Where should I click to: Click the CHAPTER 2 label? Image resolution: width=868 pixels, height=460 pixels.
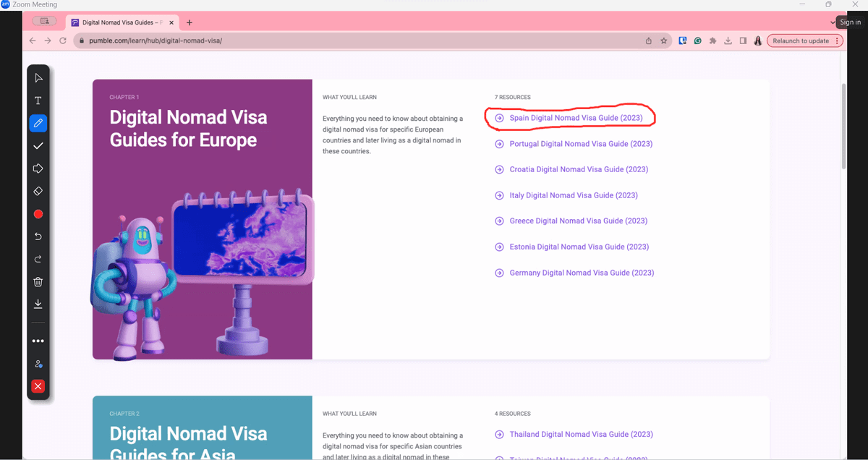(124, 414)
